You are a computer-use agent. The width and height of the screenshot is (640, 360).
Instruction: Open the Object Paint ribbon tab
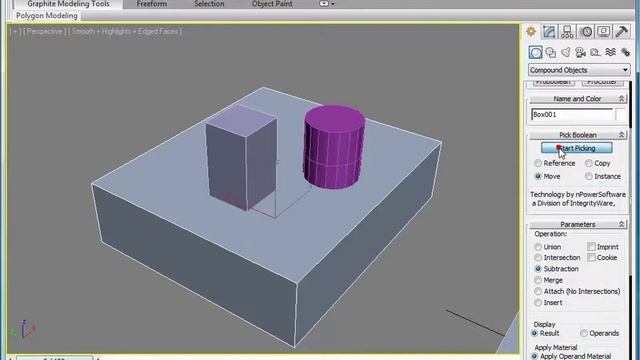(x=272, y=4)
